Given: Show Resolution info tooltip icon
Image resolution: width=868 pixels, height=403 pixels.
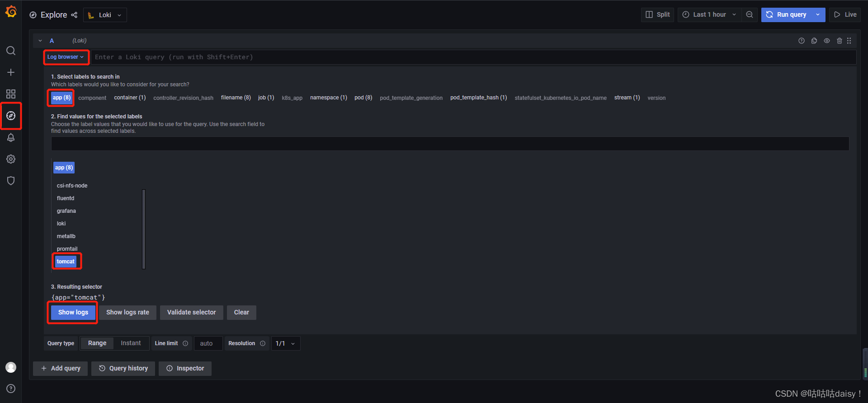Looking at the screenshot, I should [x=263, y=343].
